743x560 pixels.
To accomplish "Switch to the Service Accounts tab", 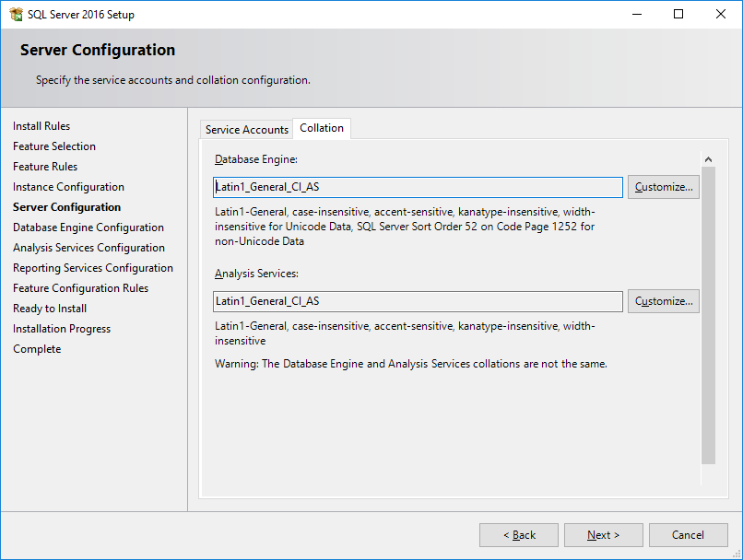I will [246, 129].
